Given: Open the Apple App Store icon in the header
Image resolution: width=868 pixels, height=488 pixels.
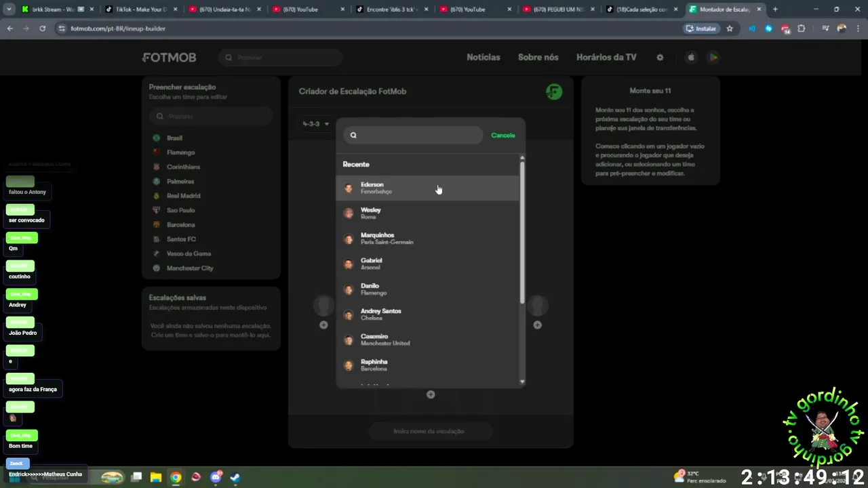Looking at the screenshot, I should click(x=691, y=58).
